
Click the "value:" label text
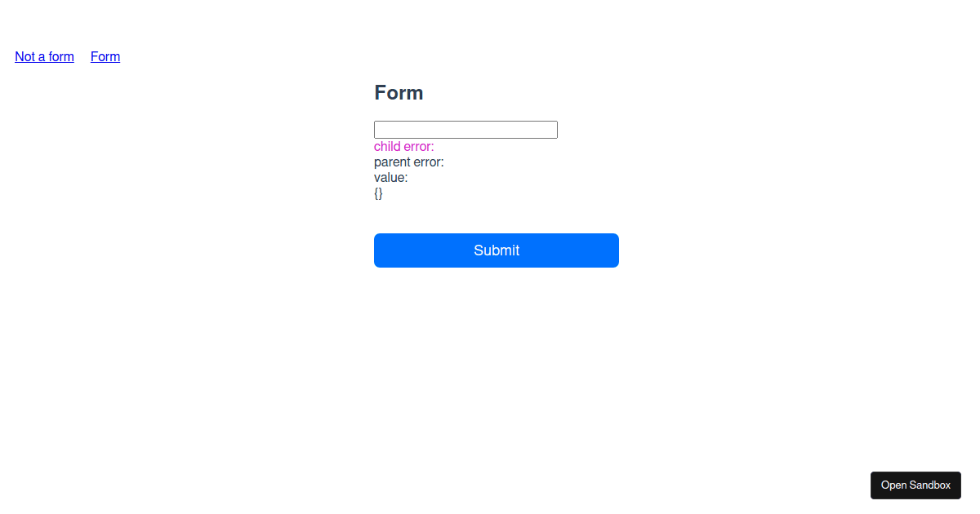(x=390, y=177)
